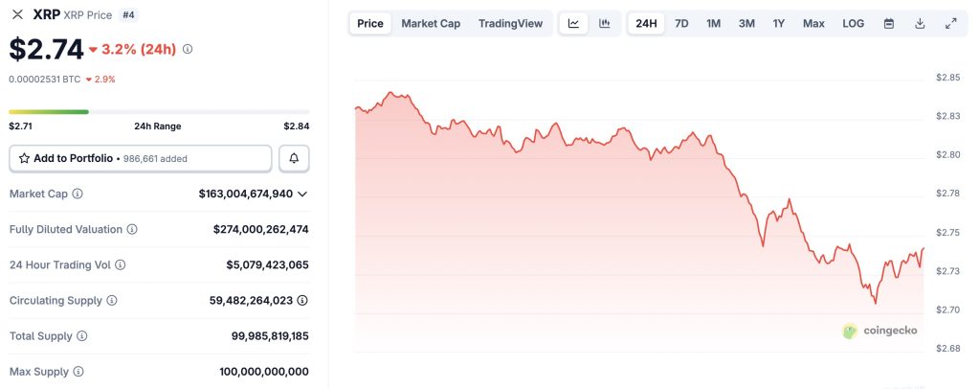Click the Market Cap info icon

pyautogui.click(x=78, y=194)
